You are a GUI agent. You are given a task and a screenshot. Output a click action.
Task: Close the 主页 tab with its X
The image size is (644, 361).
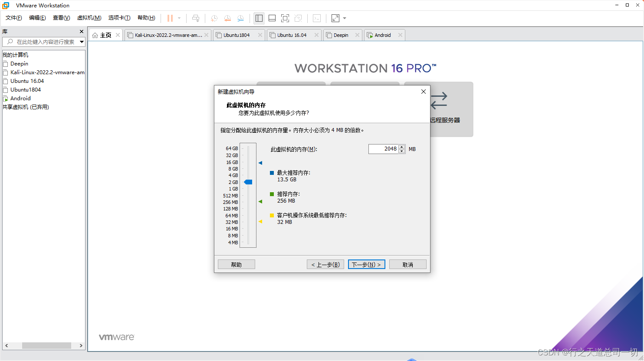point(118,35)
